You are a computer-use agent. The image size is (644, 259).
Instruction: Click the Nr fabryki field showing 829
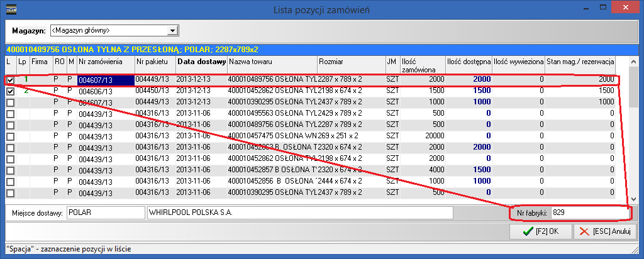click(588, 212)
